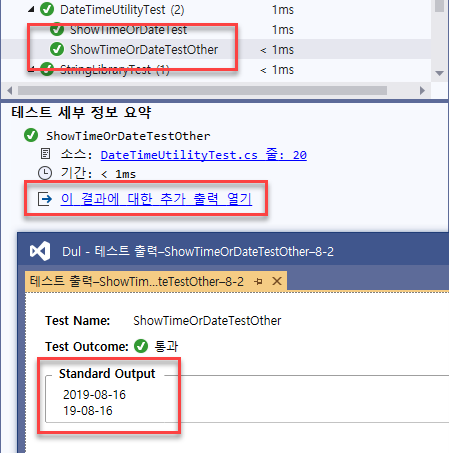Screen dimensions: 449x453
Task: Click the 통과 outcome text
Action: click(x=166, y=347)
